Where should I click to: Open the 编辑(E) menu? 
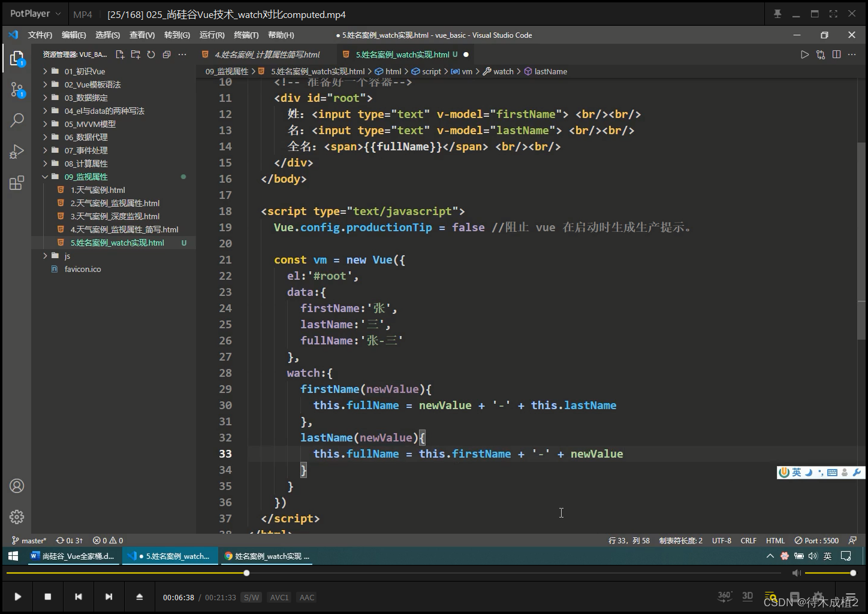74,35
